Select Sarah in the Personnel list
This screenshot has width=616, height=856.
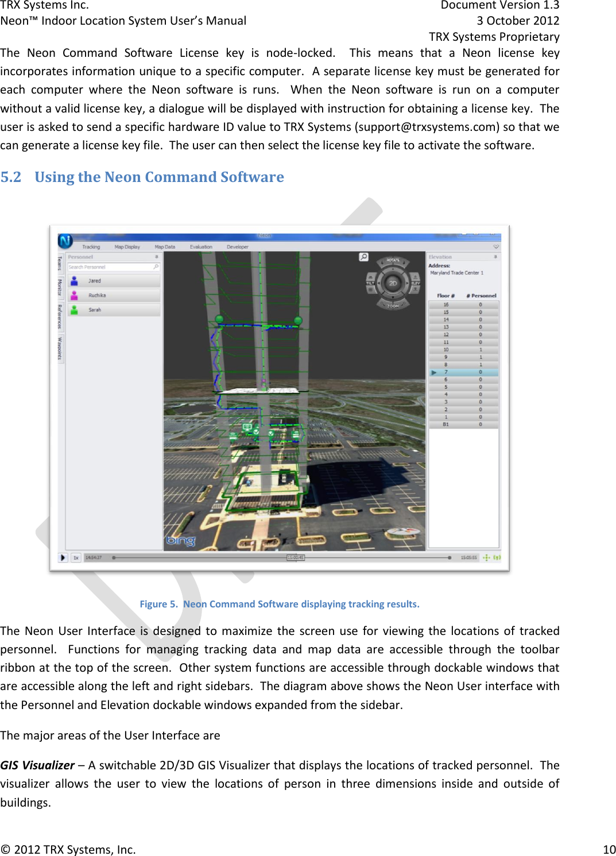pyautogui.click(x=114, y=309)
